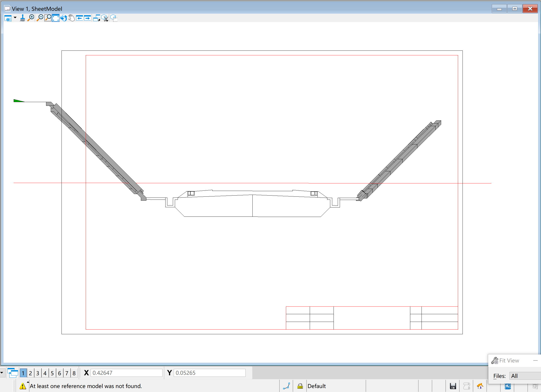Click X coordinate input field
541x392 pixels.
[x=126, y=373]
